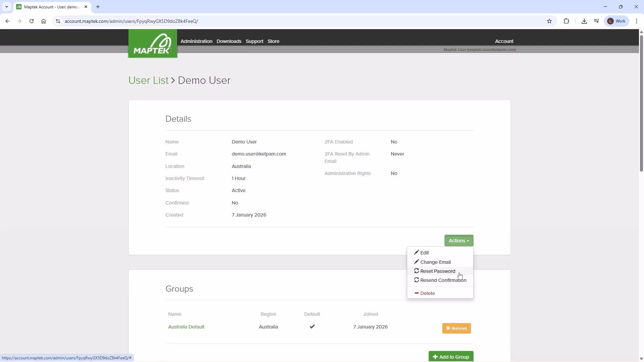The width and height of the screenshot is (644, 362).
Task: Open Administration in top navigation
Action: point(196,41)
